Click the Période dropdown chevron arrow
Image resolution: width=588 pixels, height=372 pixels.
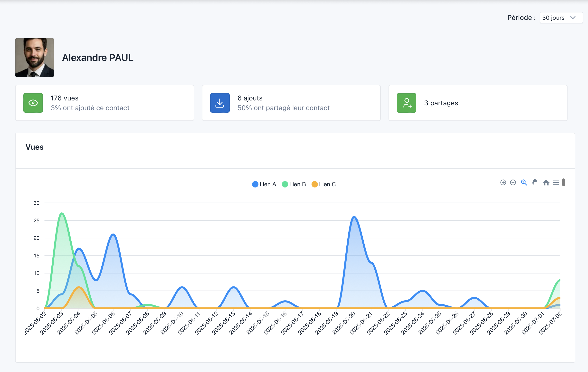(x=573, y=18)
